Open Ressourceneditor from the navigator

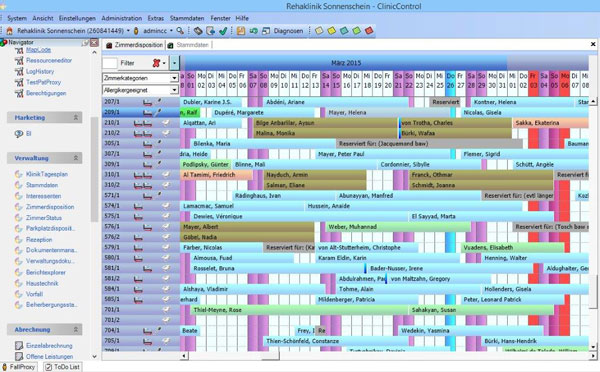[x=49, y=60]
